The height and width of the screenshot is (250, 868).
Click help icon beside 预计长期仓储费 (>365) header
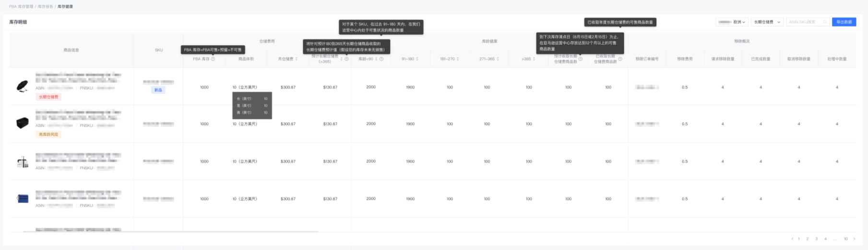click(346, 59)
